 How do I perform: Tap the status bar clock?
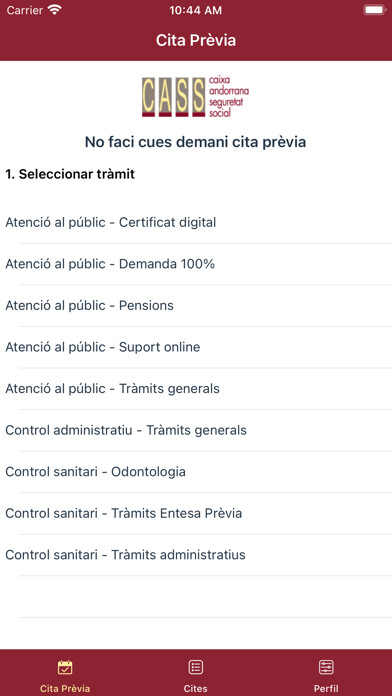coord(195,10)
